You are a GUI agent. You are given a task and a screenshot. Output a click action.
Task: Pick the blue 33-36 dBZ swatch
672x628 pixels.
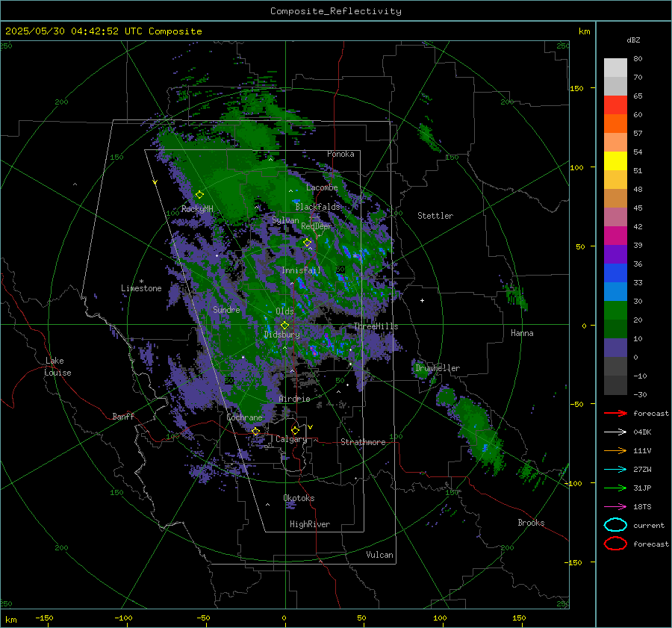click(615, 273)
